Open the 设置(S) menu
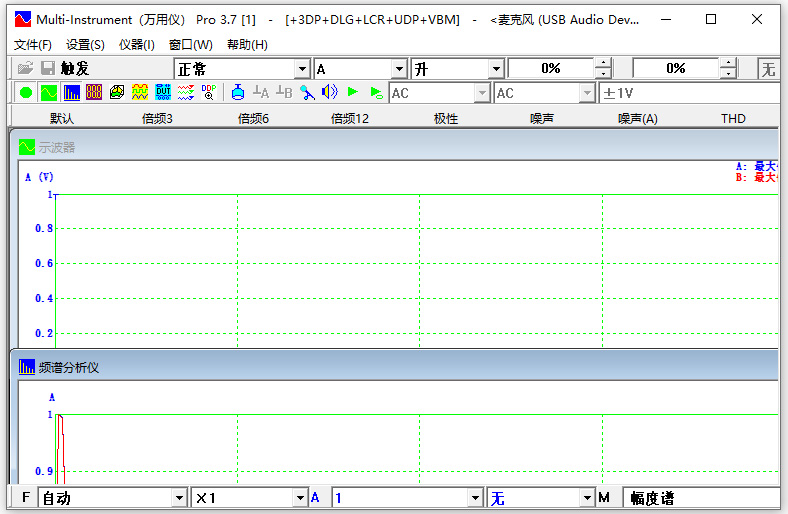Viewport: 788px width, 514px height. [x=85, y=45]
